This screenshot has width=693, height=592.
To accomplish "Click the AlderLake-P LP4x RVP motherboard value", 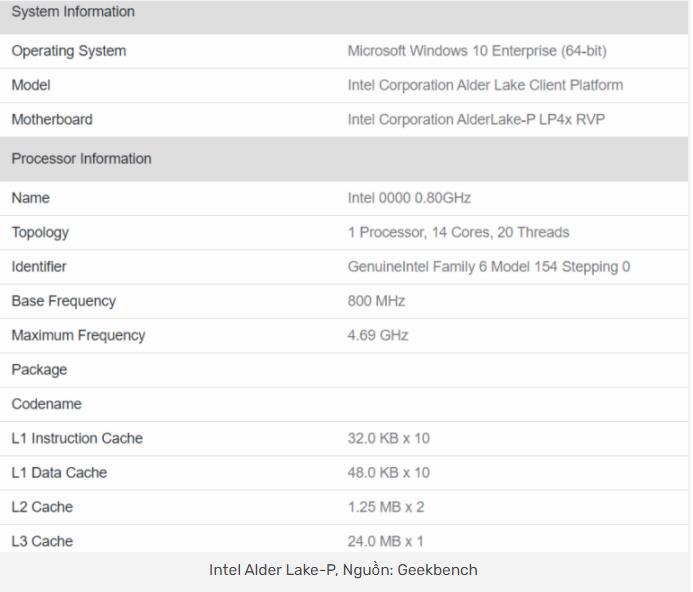I will pos(476,120).
